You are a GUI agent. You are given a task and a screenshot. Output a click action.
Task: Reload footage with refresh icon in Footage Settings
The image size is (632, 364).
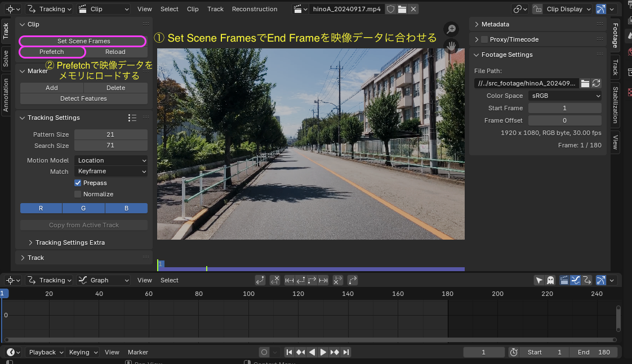596,83
